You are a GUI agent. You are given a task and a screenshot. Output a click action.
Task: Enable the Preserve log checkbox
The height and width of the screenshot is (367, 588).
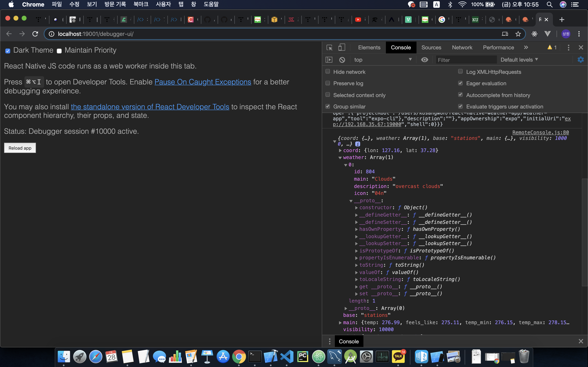click(x=328, y=83)
